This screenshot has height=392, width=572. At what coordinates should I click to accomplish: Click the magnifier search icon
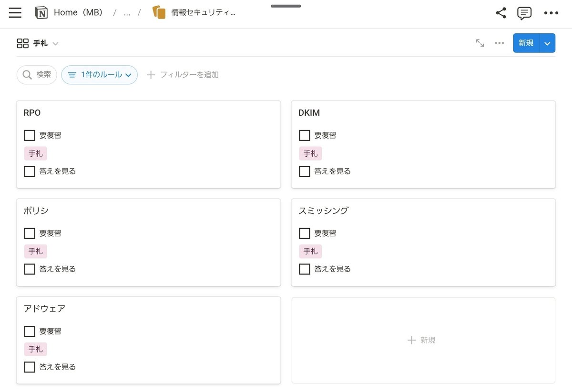[27, 75]
